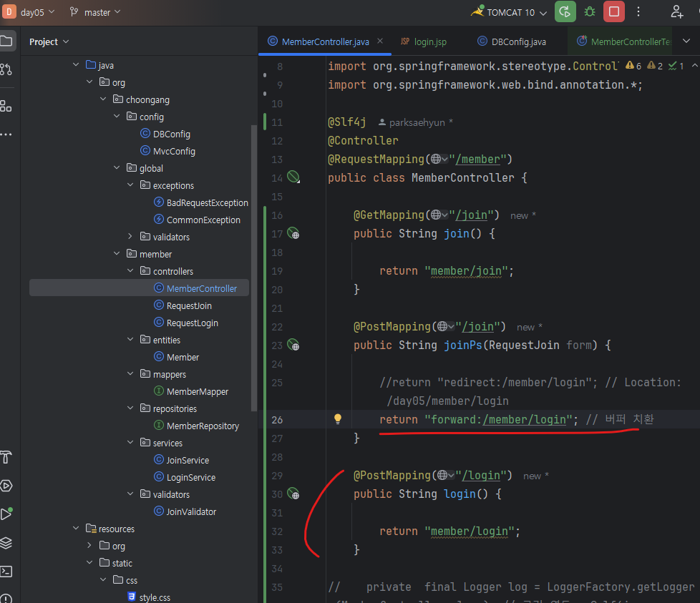This screenshot has width=700, height=603.
Task: Click the gutter icon on line 14
Action: (x=293, y=177)
